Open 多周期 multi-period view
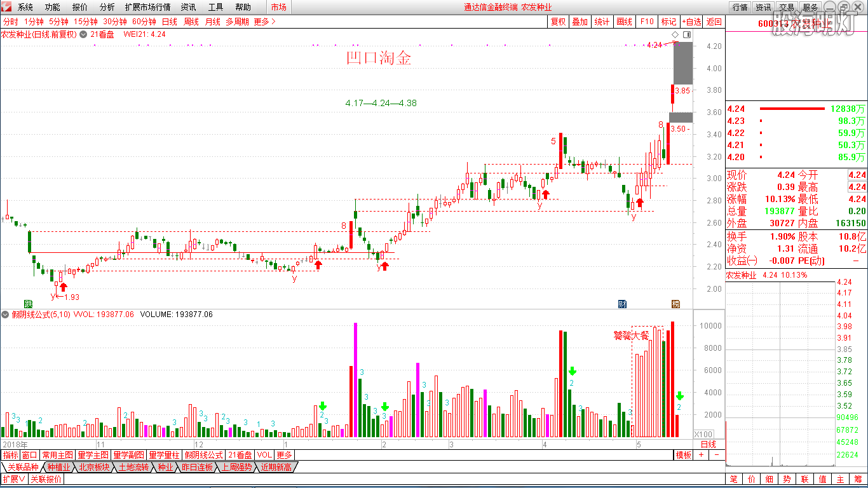 point(238,22)
